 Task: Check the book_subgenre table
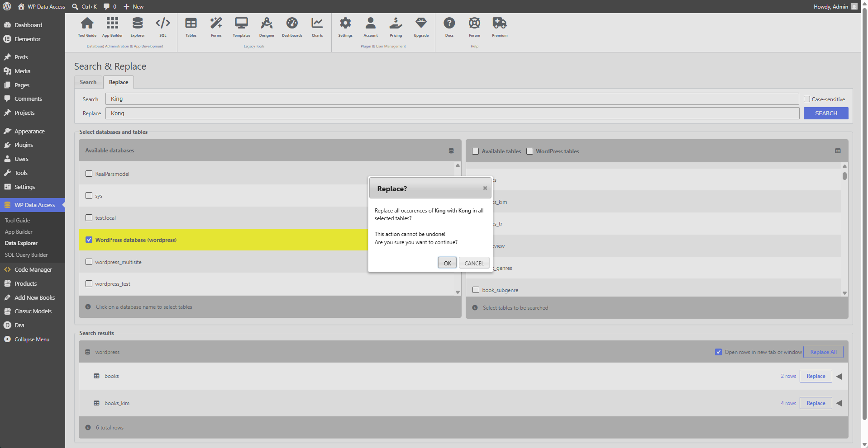pos(476,290)
